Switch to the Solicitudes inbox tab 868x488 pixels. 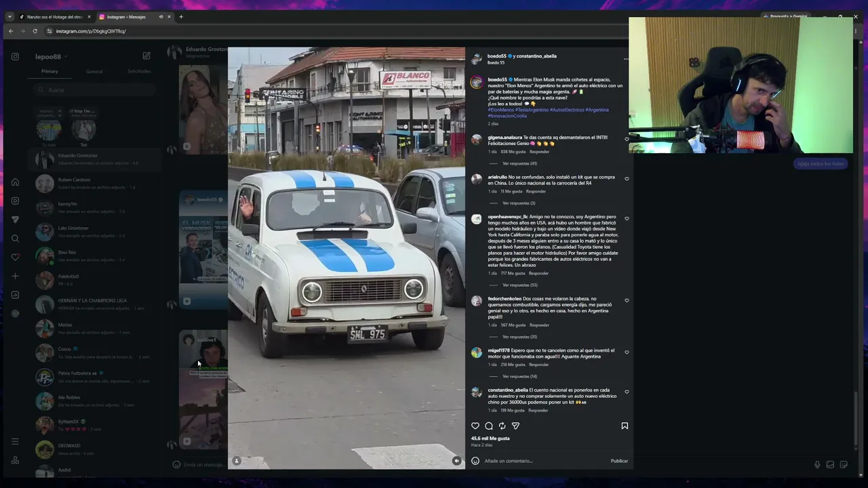point(139,71)
